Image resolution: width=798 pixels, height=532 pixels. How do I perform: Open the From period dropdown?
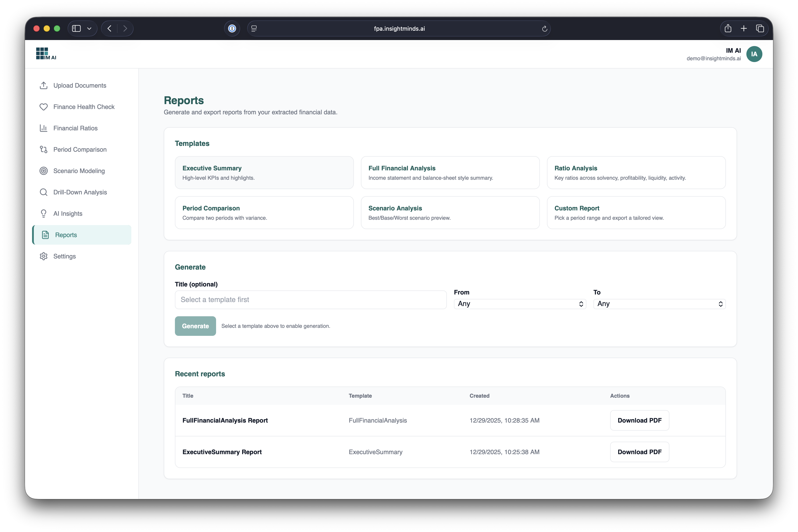click(520, 304)
